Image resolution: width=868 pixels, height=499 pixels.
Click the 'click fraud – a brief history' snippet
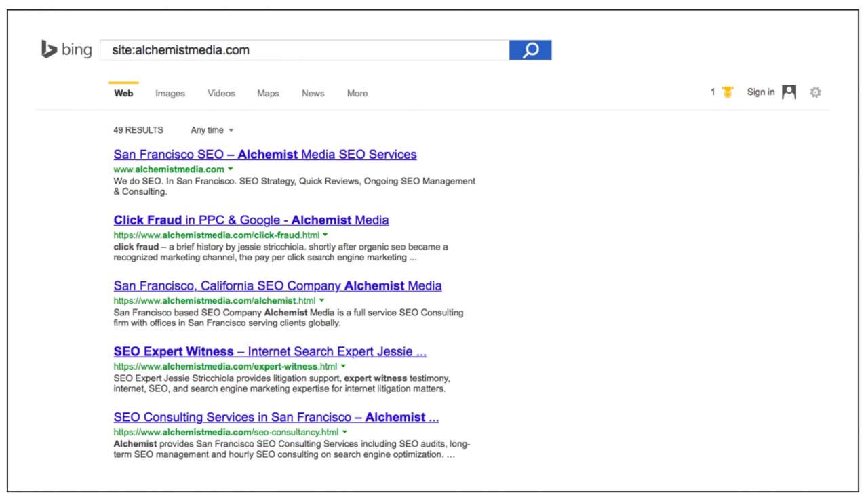281,252
